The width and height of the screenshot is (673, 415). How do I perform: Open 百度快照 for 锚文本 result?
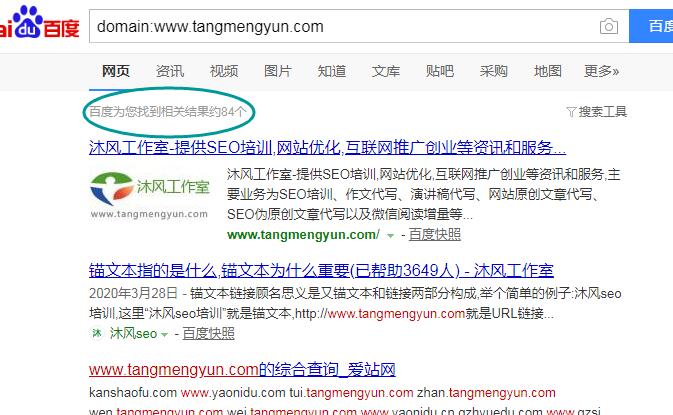pos(209,333)
